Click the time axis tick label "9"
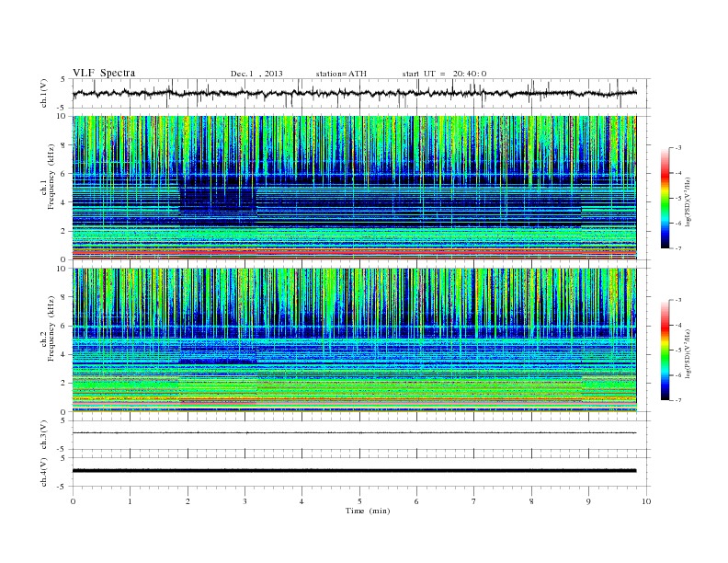Viewport: 728px width, 563px height. pyautogui.click(x=588, y=501)
